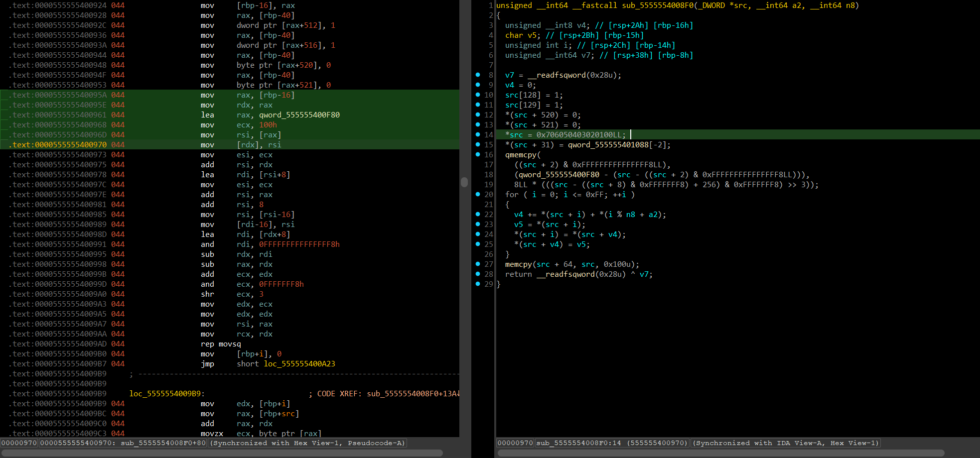Click the left status bar offset 00000970
Image resolution: width=980 pixels, height=458 pixels.
pos(19,443)
